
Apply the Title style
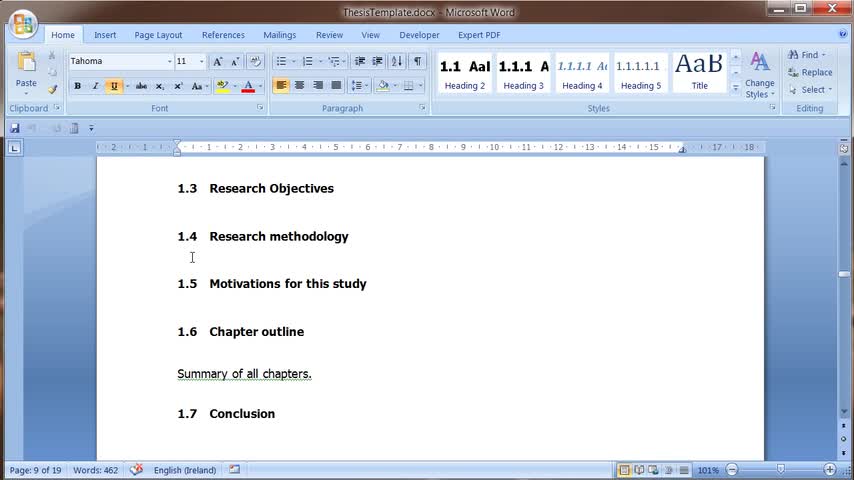(699, 73)
